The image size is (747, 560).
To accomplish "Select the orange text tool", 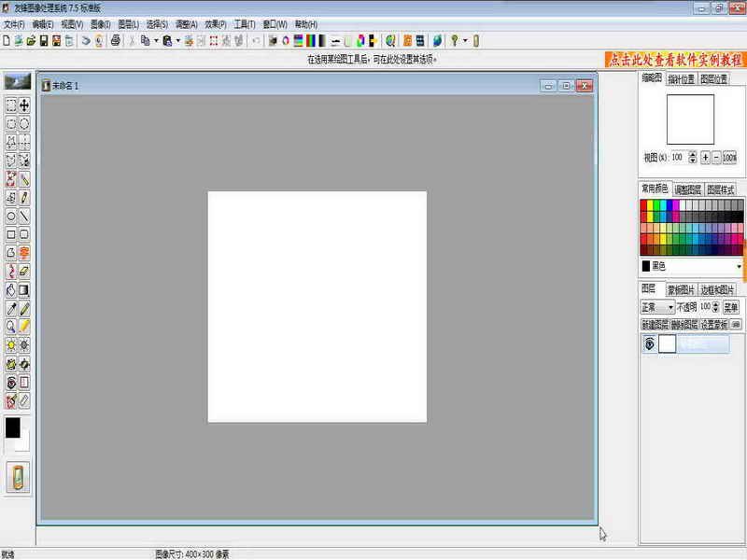I will (24, 253).
